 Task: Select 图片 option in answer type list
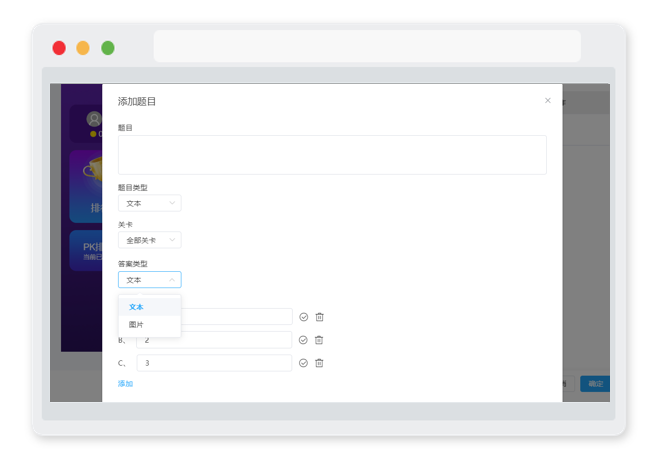coord(149,324)
